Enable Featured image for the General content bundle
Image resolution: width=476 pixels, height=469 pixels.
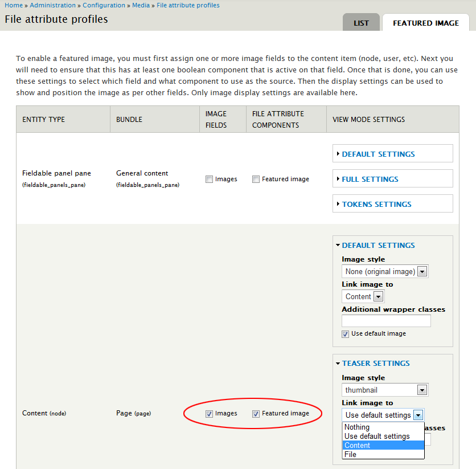[x=256, y=179]
